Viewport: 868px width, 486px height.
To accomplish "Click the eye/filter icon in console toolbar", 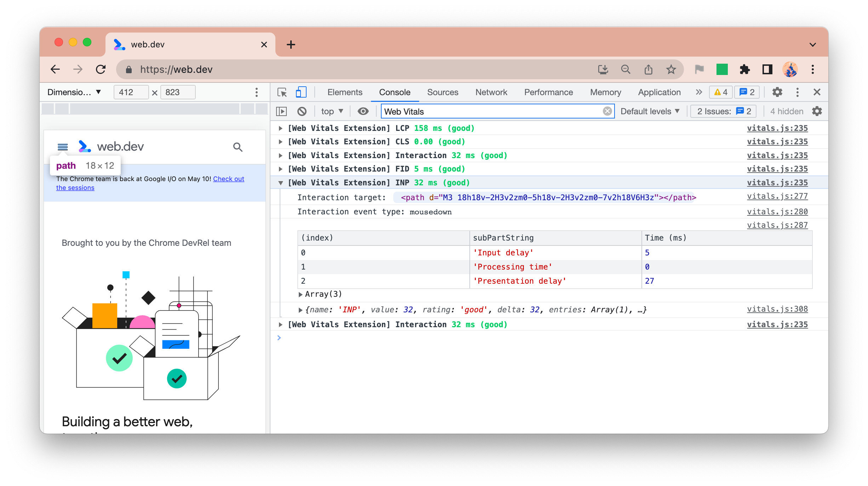I will coord(364,111).
